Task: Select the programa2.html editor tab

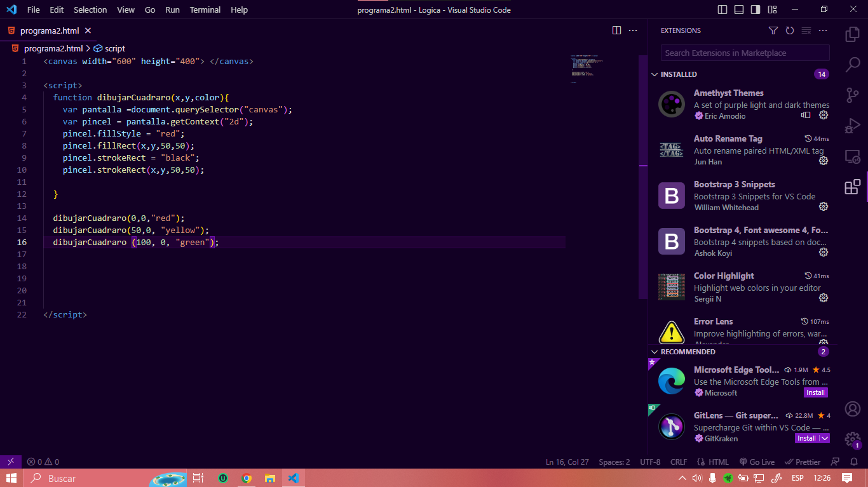Action: pos(48,30)
